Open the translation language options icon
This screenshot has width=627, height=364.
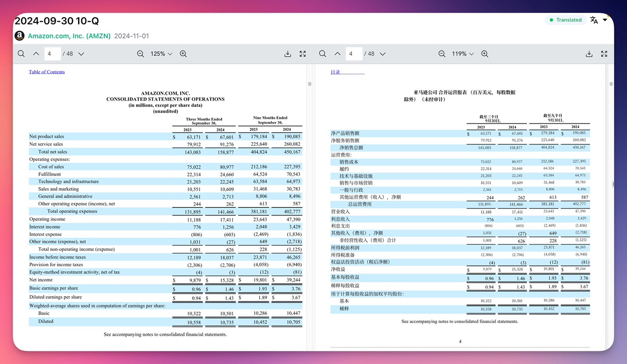click(x=594, y=20)
